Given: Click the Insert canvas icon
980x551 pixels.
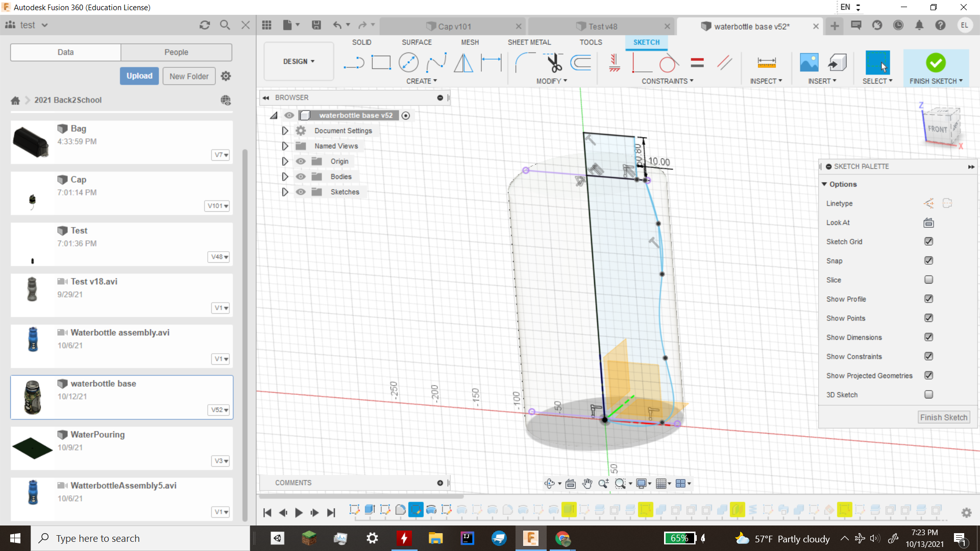Looking at the screenshot, I should 808,62.
